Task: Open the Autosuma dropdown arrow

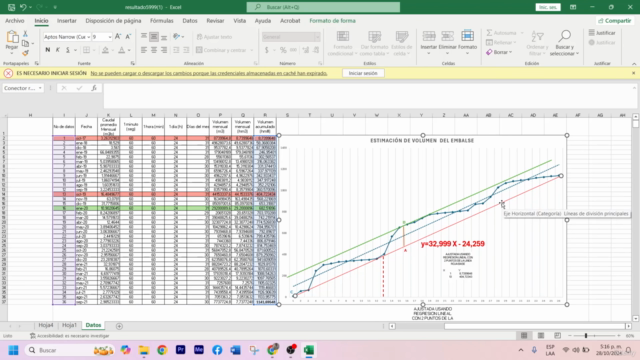Action: coord(521,33)
